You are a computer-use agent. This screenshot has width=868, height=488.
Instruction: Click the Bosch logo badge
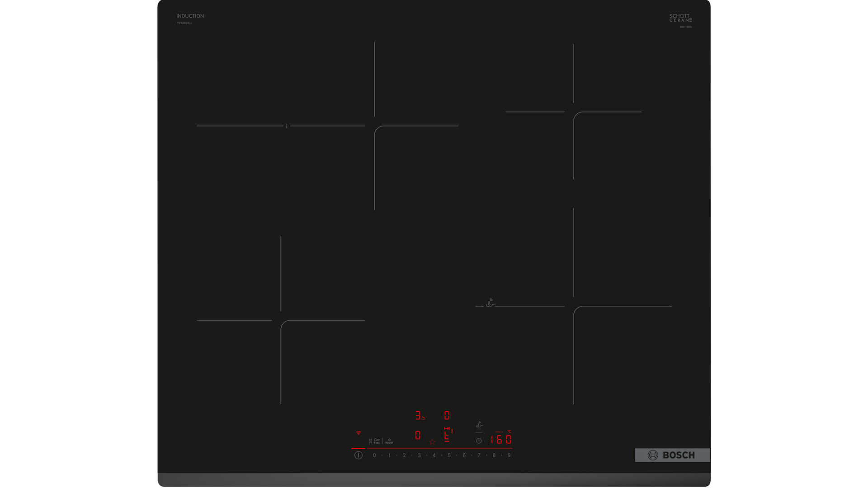tap(672, 455)
